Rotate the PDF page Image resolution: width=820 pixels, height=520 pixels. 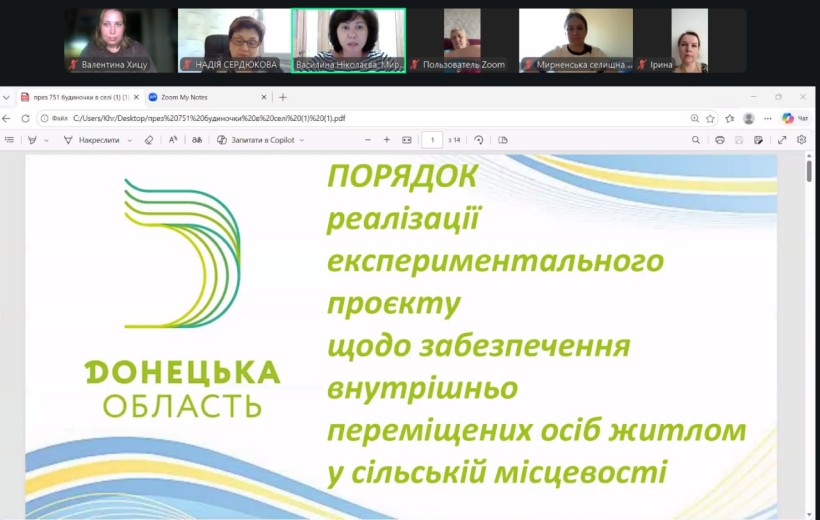tap(479, 140)
